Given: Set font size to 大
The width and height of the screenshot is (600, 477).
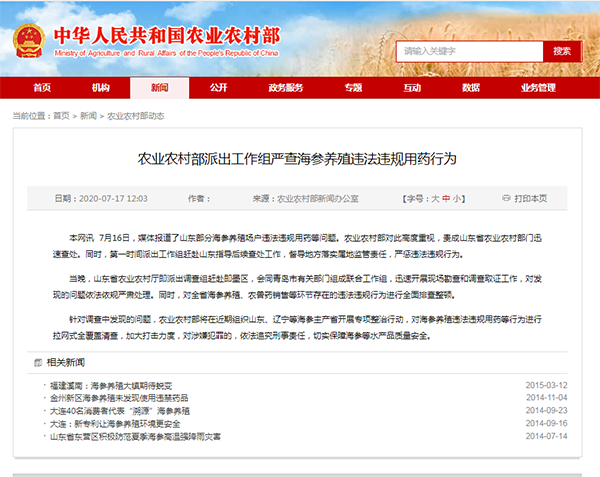Looking at the screenshot, I should pyautogui.click(x=435, y=199).
